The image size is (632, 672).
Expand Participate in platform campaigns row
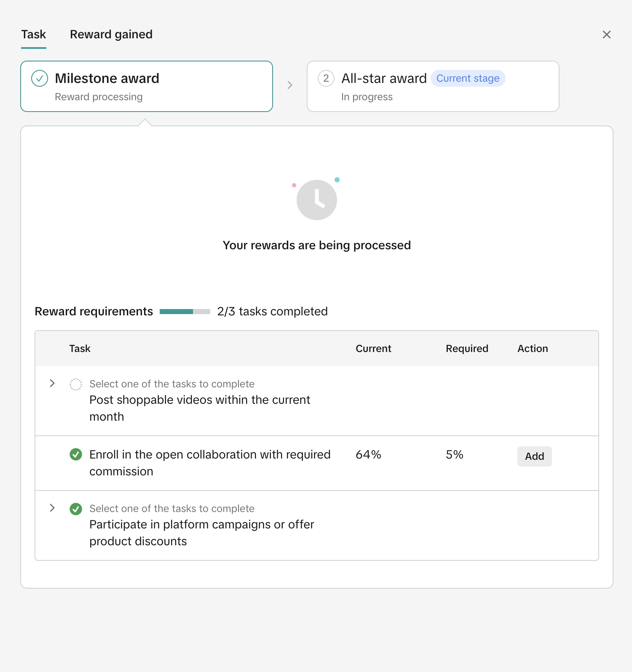pyautogui.click(x=52, y=508)
